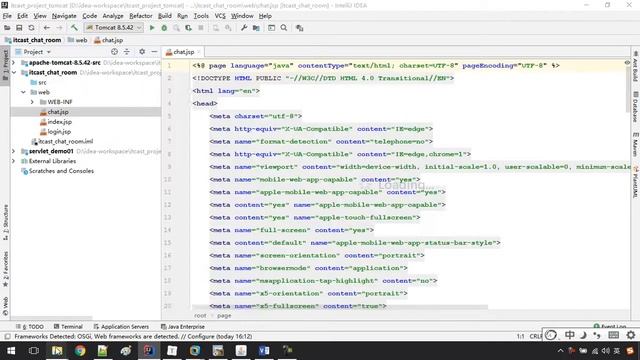
Task: Open the Navigate menu
Action: 64,16
